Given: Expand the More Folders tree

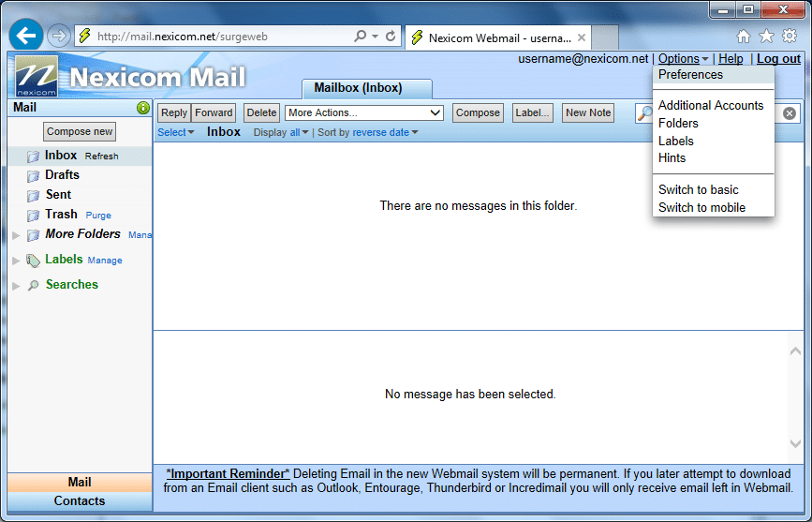Looking at the screenshot, I should tap(16, 235).
